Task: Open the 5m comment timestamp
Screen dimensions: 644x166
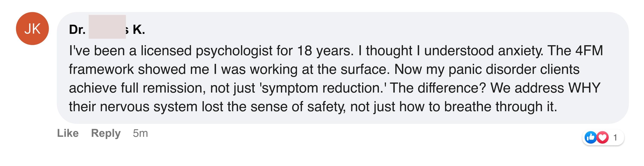Action: (x=140, y=133)
